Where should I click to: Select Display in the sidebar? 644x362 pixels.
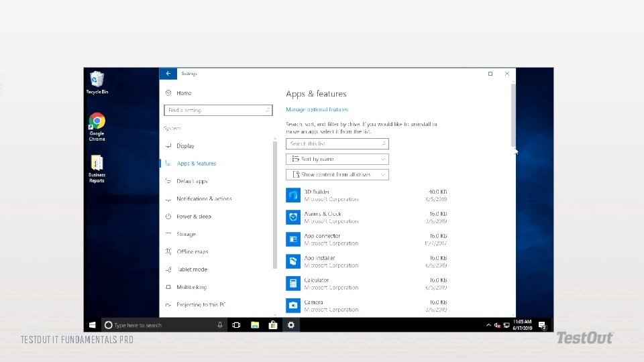click(x=185, y=146)
